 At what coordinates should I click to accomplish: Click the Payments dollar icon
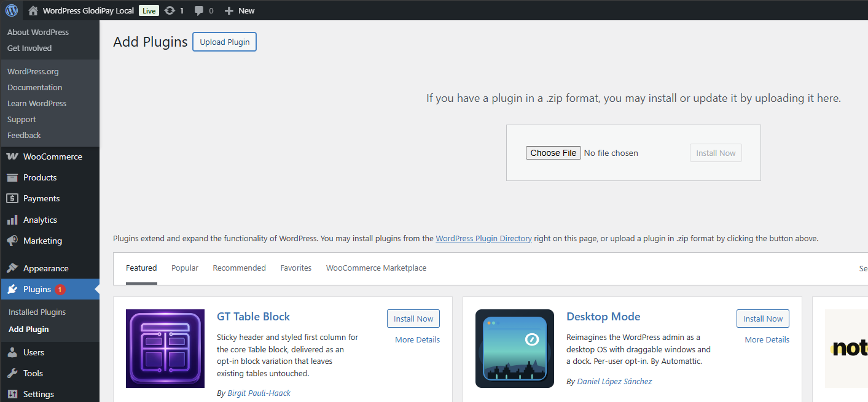click(12, 198)
